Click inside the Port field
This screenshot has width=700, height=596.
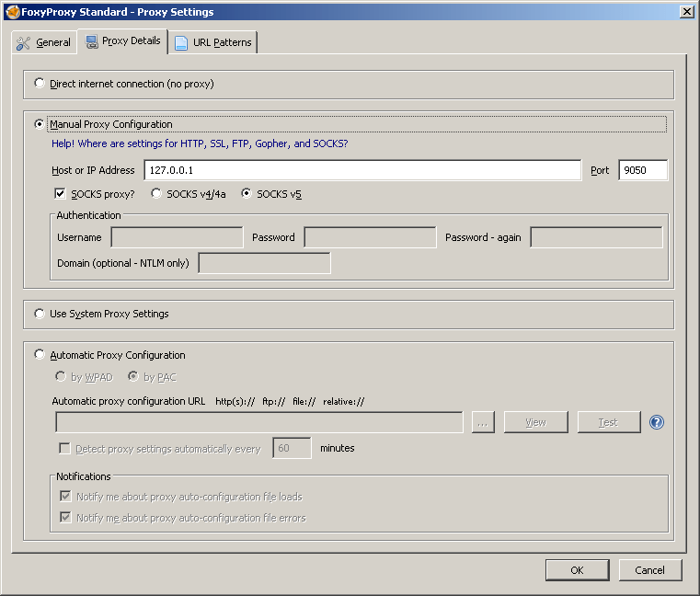point(642,170)
